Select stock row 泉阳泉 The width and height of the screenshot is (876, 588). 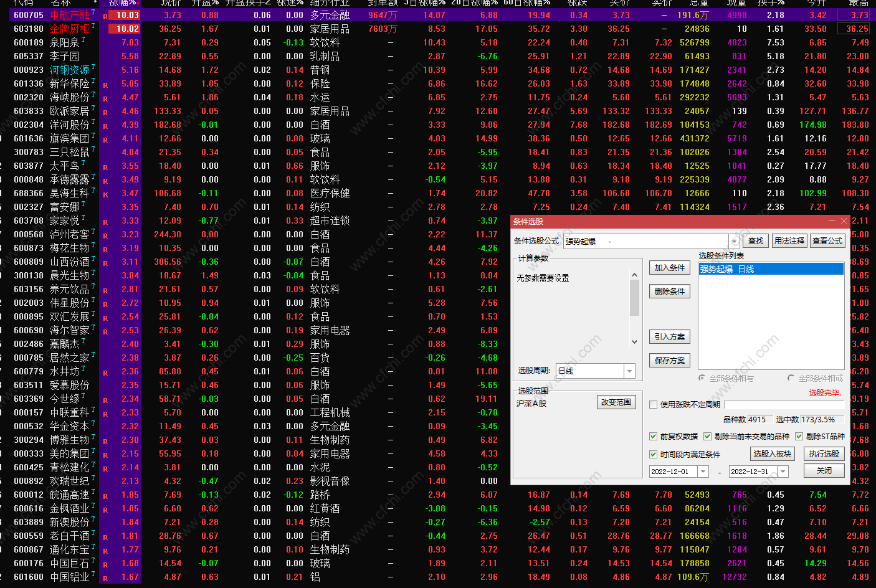(438, 42)
